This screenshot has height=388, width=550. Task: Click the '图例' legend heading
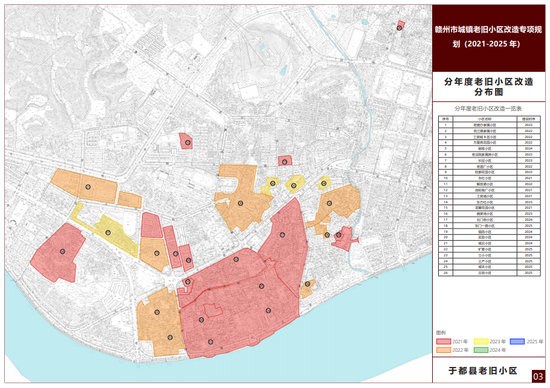441,333
